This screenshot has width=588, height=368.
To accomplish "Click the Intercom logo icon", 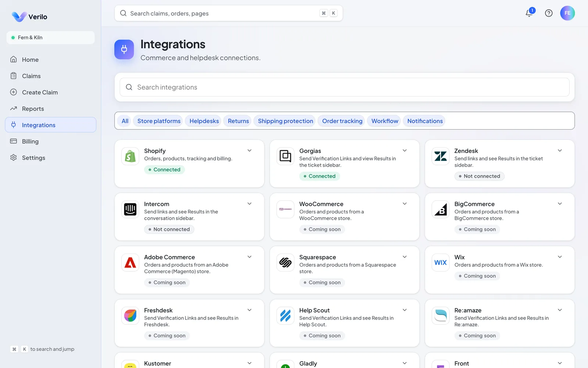I will [x=130, y=209].
